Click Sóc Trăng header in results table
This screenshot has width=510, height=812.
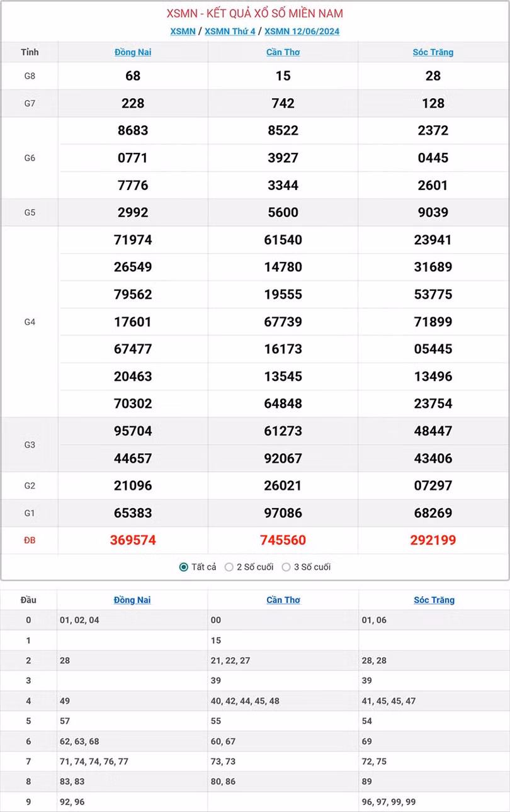(x=433, y=52)
